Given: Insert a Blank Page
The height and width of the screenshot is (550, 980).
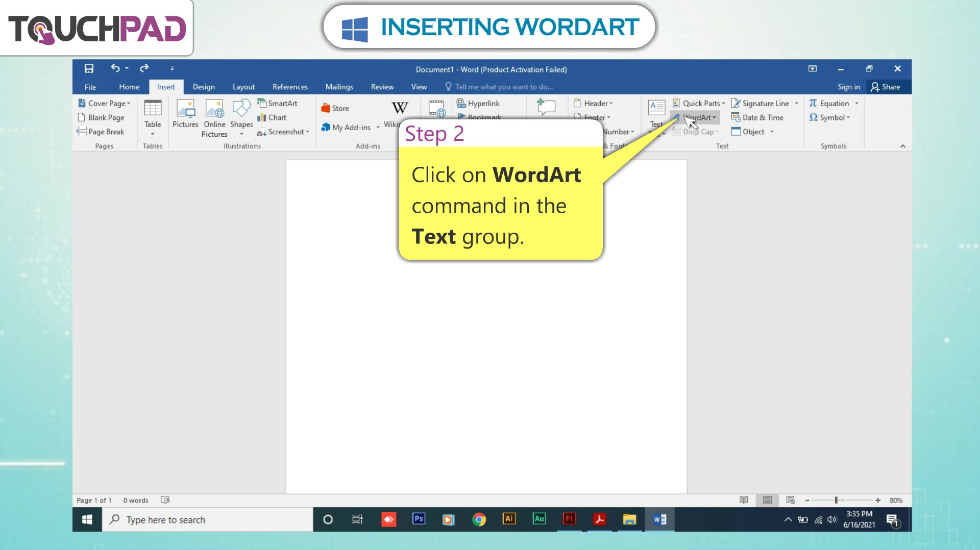Looking at the screenshot, I should [x=101, y=117].
